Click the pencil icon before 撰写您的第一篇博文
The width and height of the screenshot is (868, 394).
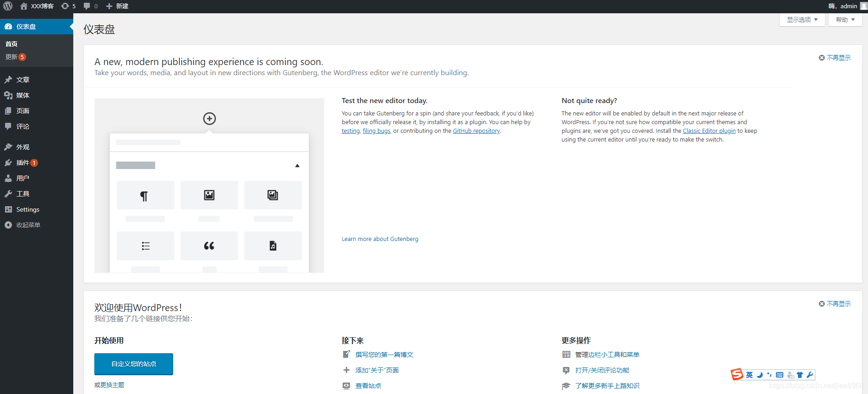pyautogui.click(x=346, y=354)
